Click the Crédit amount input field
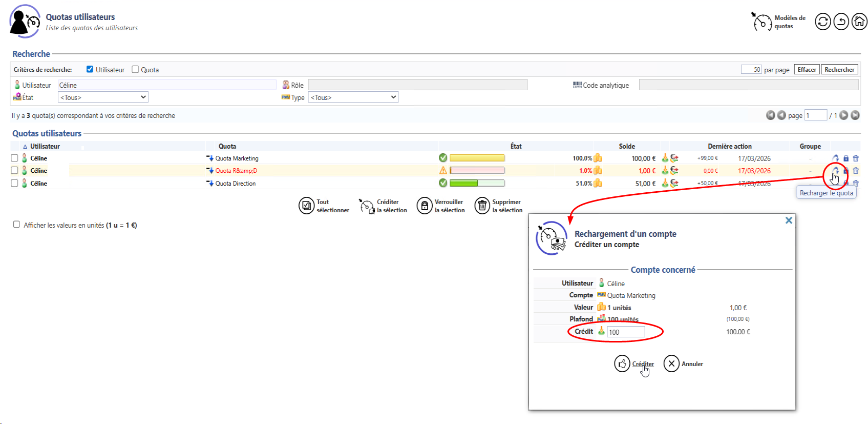 [625, 332]
